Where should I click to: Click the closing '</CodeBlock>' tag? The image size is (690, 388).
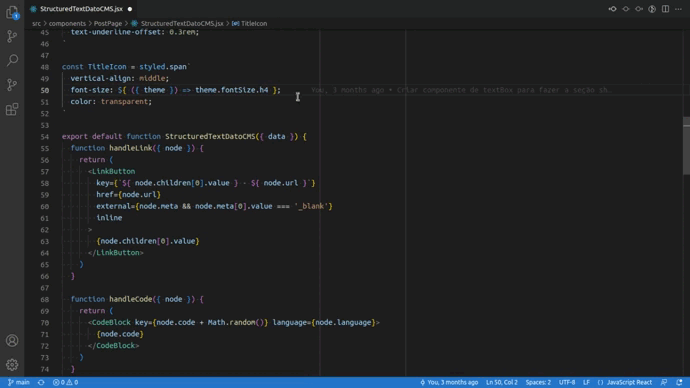(x=113, y=346)
